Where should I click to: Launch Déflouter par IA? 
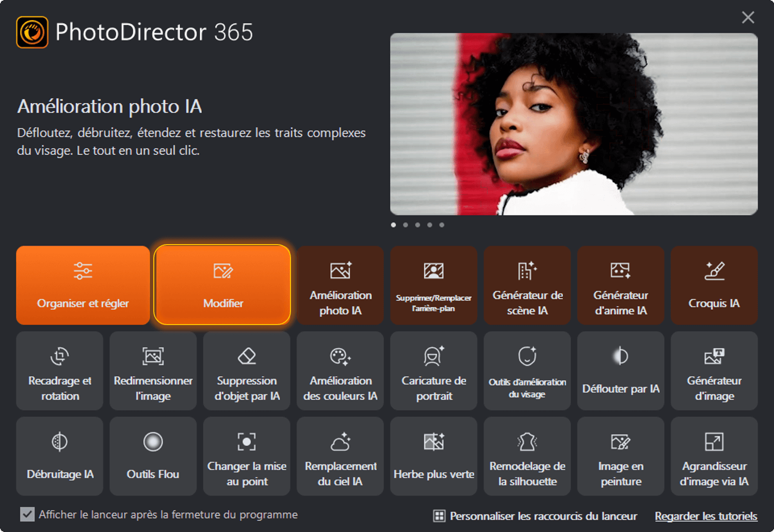(x=621, y=370)
